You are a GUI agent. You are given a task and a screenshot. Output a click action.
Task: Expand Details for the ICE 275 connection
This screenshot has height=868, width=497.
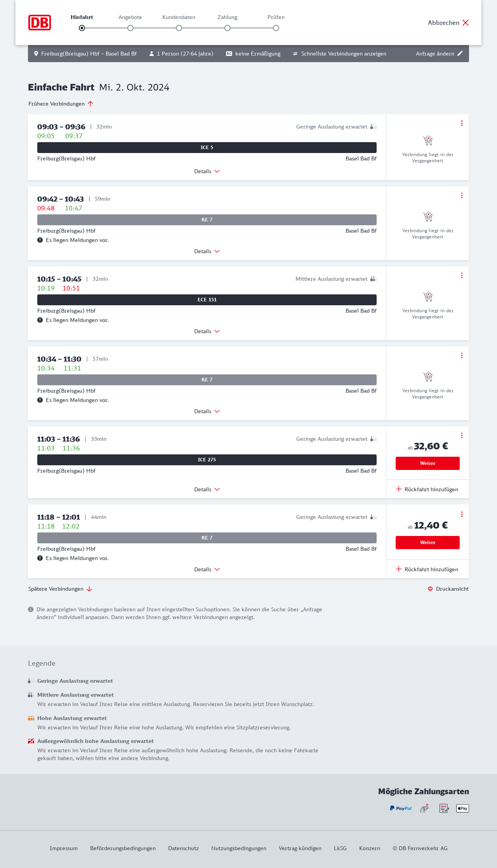tap(207, 489)
